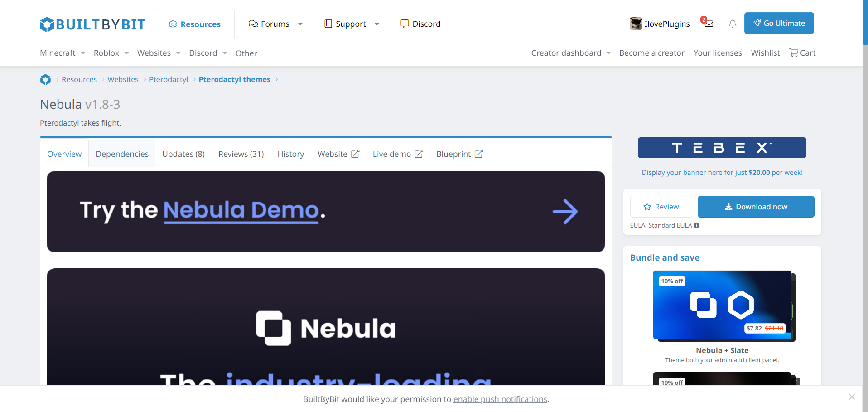
Task: Select the Overview tab
Action: click(64, 154)
